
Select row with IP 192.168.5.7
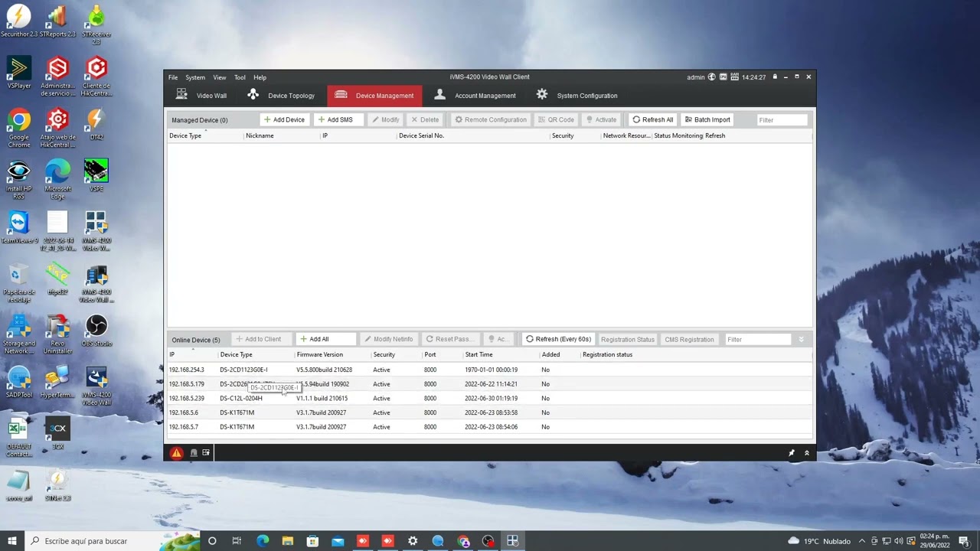pos(490,427)
